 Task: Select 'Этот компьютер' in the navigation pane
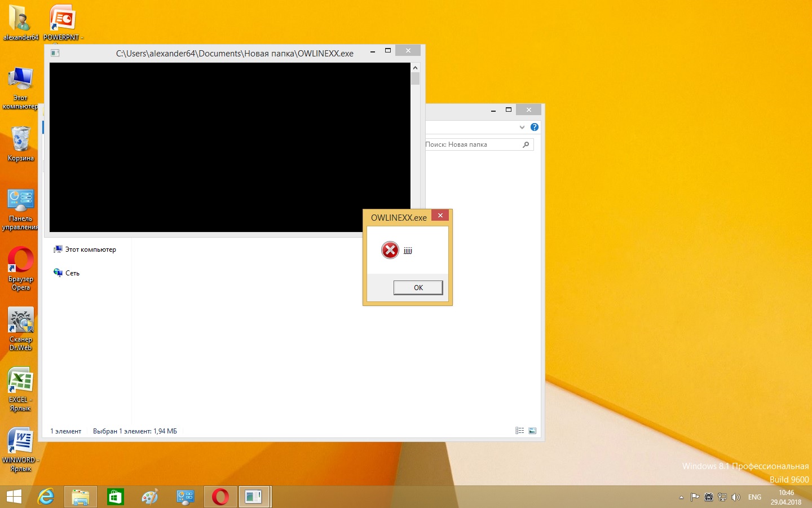pos(90,249)
